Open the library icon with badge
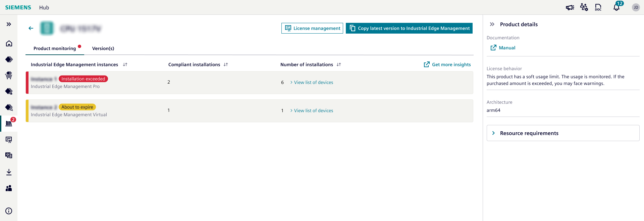The image size is (644, 221). [9, 123]
